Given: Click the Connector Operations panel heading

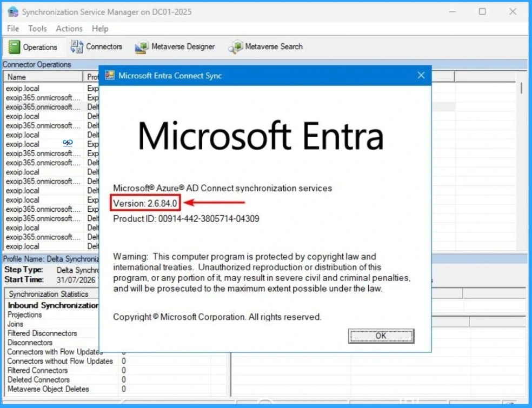Looking at the screenshot, I should pos(37,64).
